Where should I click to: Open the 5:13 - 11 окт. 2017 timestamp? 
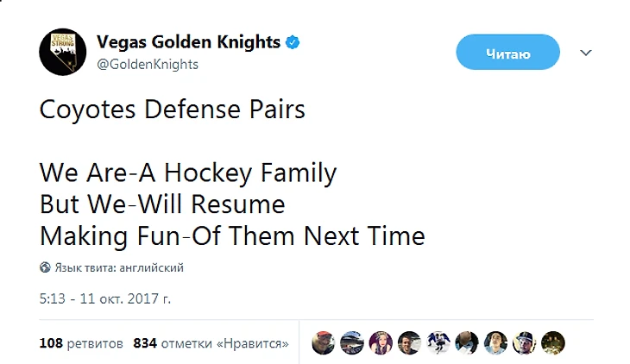[x=104, y=298]
